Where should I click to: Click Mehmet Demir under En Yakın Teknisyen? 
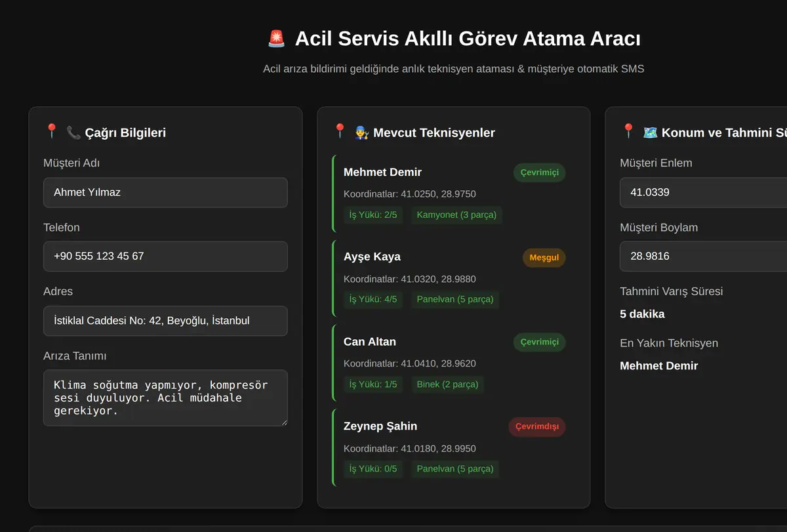(x=658, y=366)
